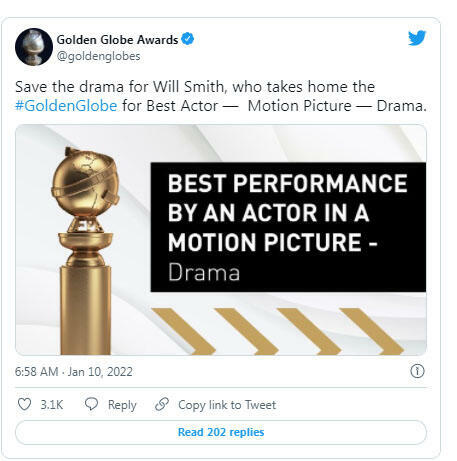Screen dimensions: 457x461
Task: Click the reply speech bubble icon
Action: click(x=91, y=404)
